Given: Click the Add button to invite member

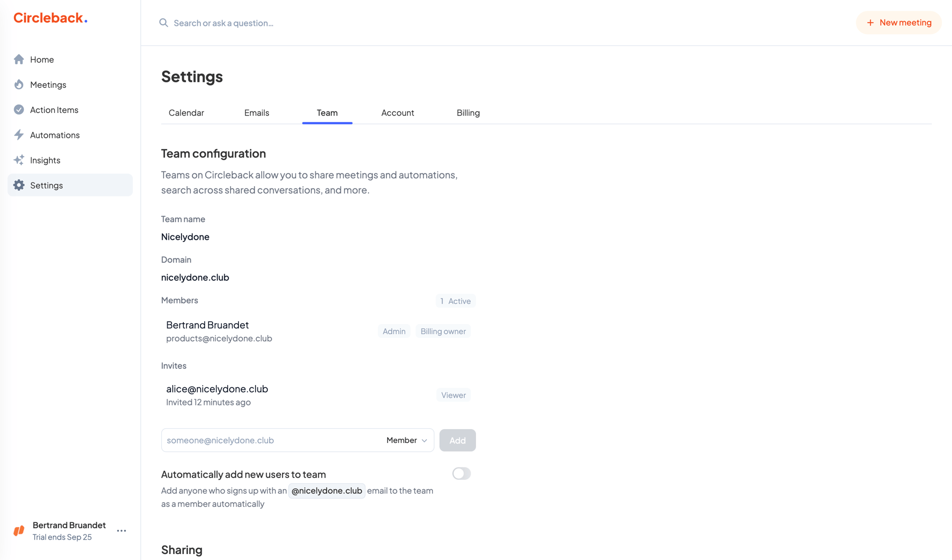Looking at the screenshot, I should tap(457, 440).
